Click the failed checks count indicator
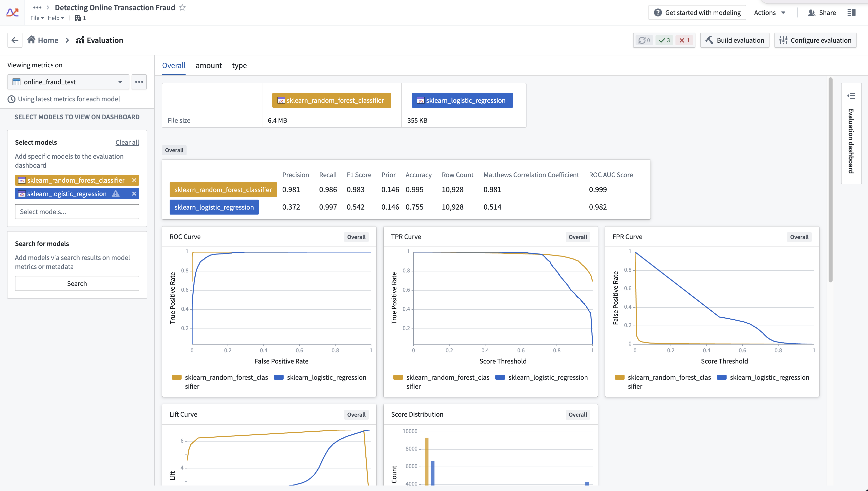Image resolution: width=868 pixels, height=491 pixels. pyautogui.click(x=684, y=40)
